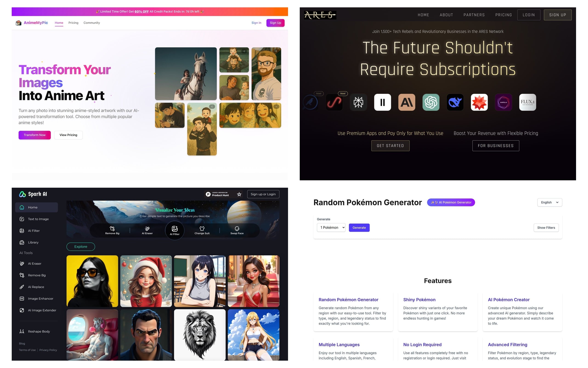588x368 pixels.
Task: Open the horse rider anime image
Action: [x=186, y=74]
